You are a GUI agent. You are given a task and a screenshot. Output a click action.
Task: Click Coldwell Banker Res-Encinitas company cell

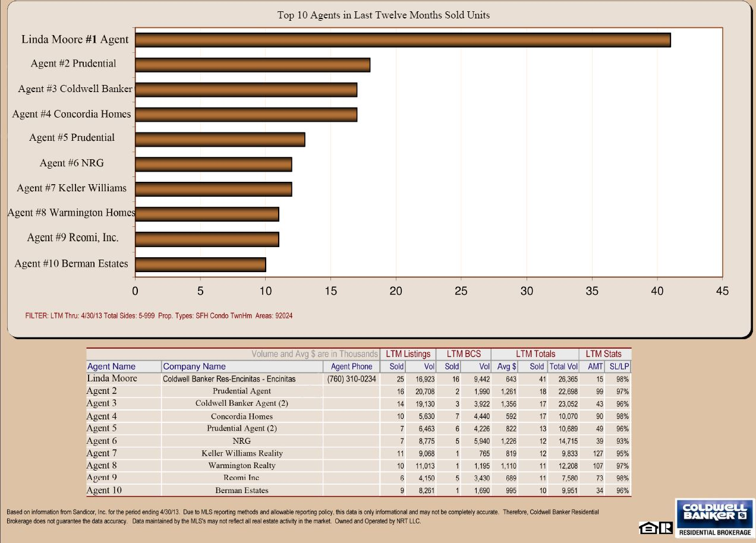point(229,379)
